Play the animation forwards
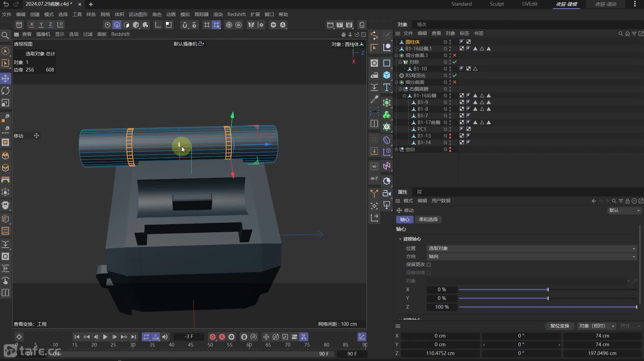Image resolution: width=644 pixels, height=361 pixels. tap(105, 337)
